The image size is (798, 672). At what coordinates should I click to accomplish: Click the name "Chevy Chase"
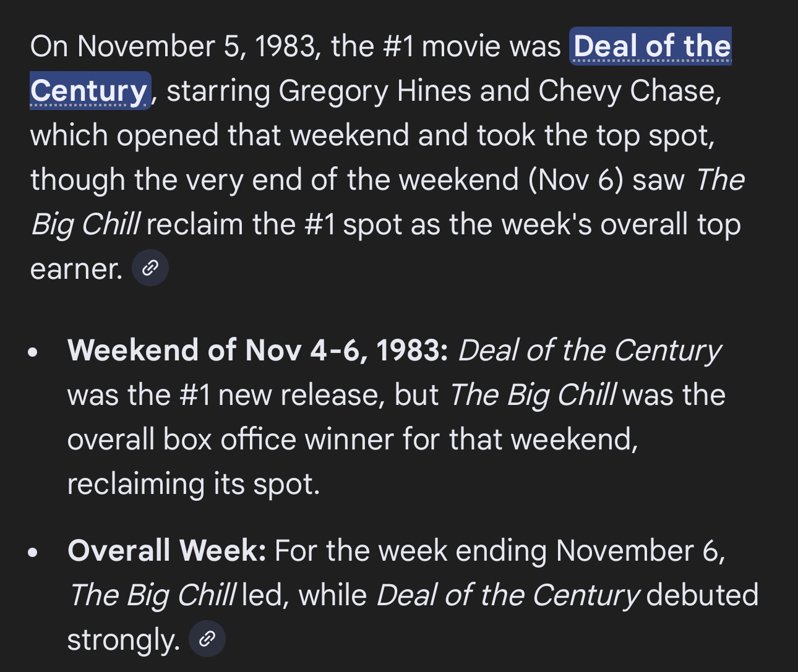pos(629,91)
